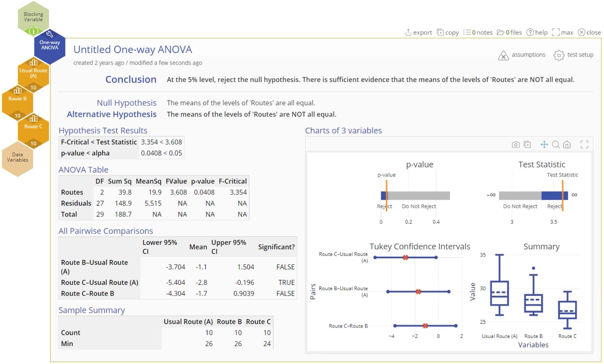Reset chart axes with the home icon
This screenshot has width=604, height=364.
point(567,145)
